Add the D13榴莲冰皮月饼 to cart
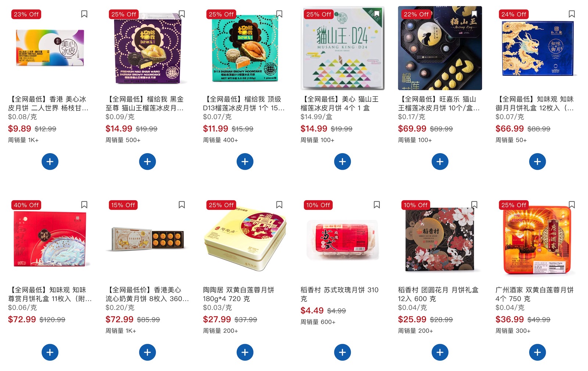Image resolution: width=588 pixels, height=371 pixels. tap(245, 162)
